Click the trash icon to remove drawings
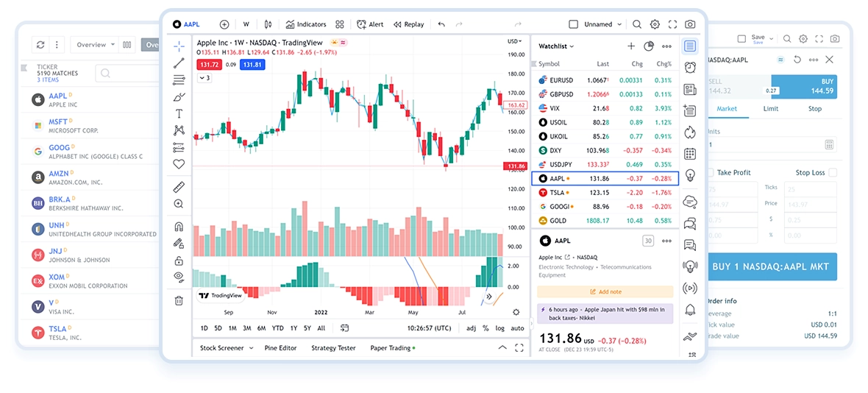The height and width of the screenshot is (393, 868). tap(179, 300)
